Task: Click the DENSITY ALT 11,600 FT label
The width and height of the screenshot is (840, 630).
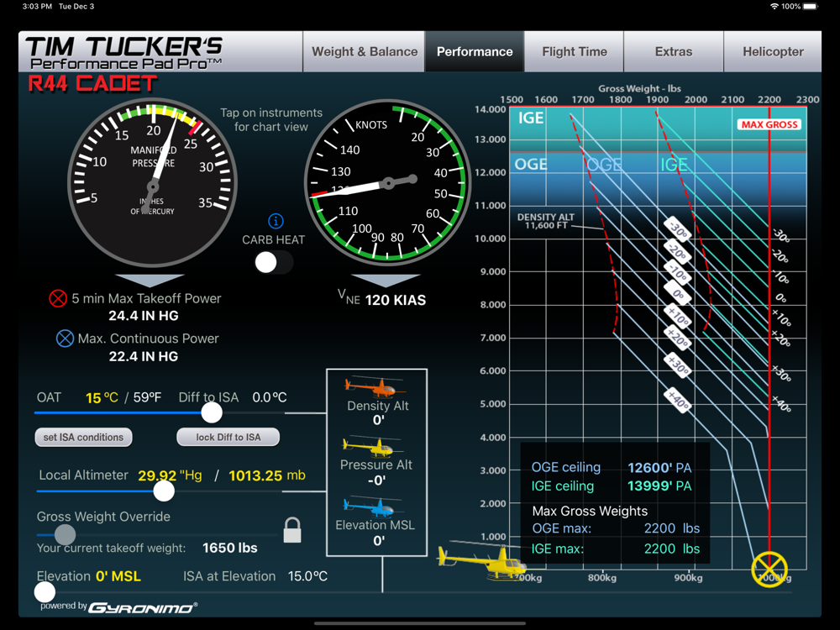Action: 545,221
